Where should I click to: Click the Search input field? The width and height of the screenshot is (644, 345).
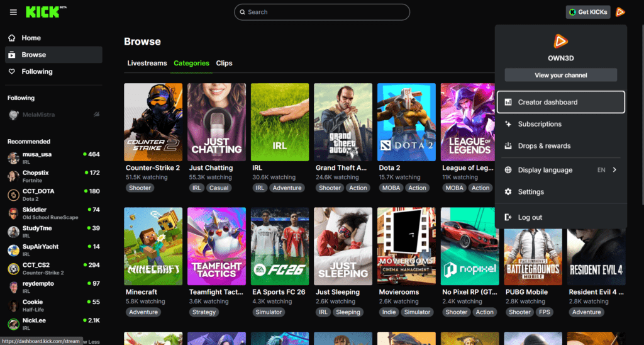[321, 12]
